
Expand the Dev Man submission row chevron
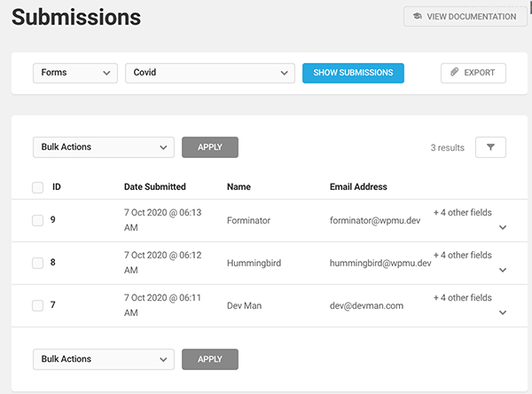coord(503,313)
